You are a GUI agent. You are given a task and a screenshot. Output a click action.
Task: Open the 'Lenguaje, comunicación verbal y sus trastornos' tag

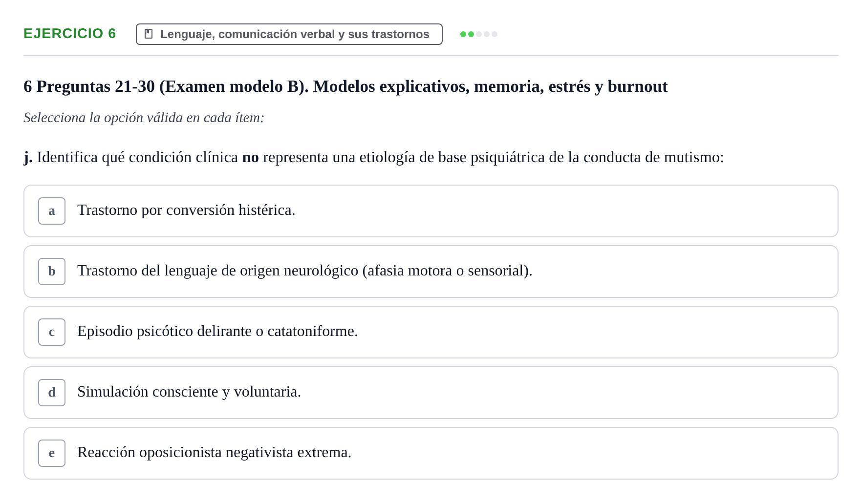point(289,34)
